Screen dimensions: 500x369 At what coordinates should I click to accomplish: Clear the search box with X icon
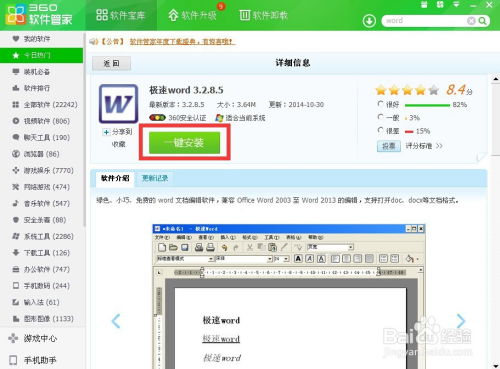471,21
